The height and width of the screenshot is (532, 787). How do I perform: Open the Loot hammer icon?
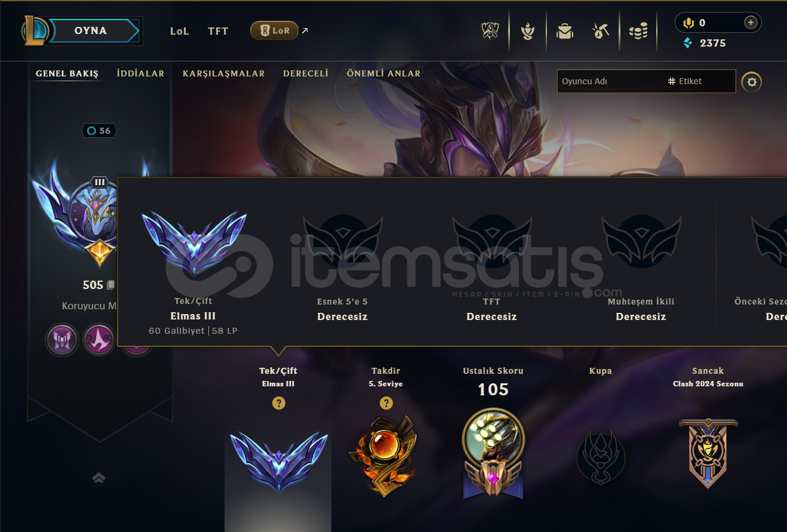click(601, 30)
